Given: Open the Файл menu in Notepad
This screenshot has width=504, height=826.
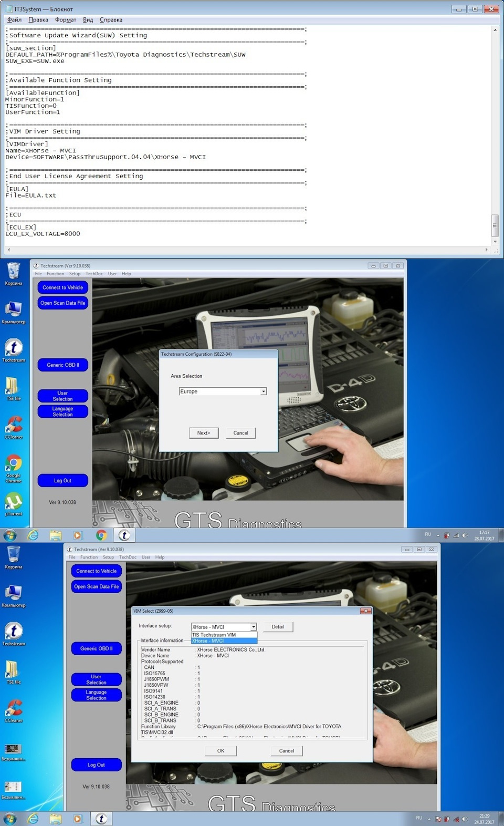Looking at the screenshot, I should pos(14,19).
